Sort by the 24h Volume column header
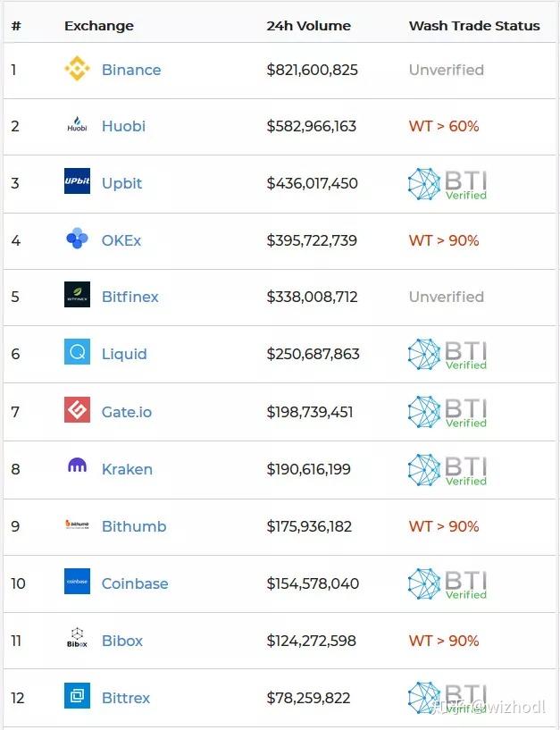Screen dimensions: 560x730 click(x=308, y=26)
